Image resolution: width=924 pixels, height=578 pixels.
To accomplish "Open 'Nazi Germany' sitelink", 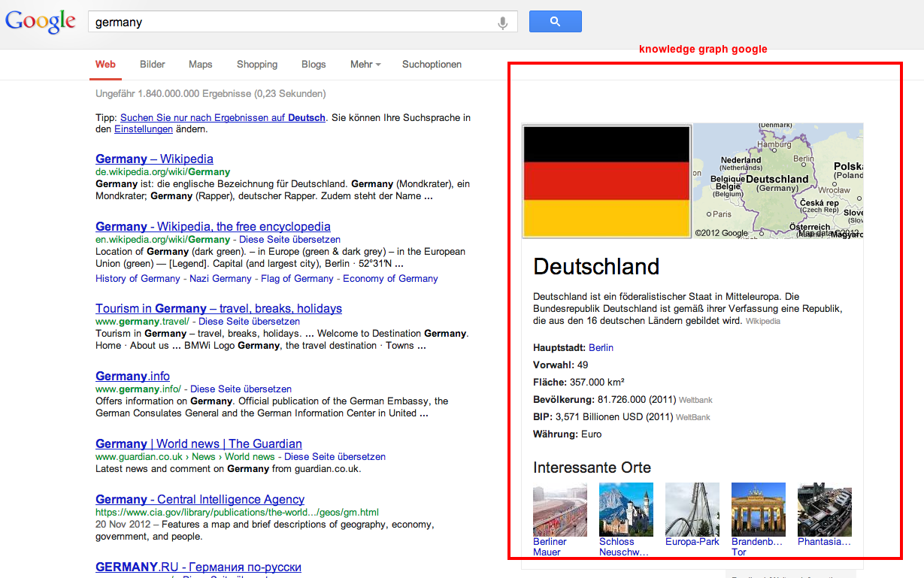I will (221, 278).
